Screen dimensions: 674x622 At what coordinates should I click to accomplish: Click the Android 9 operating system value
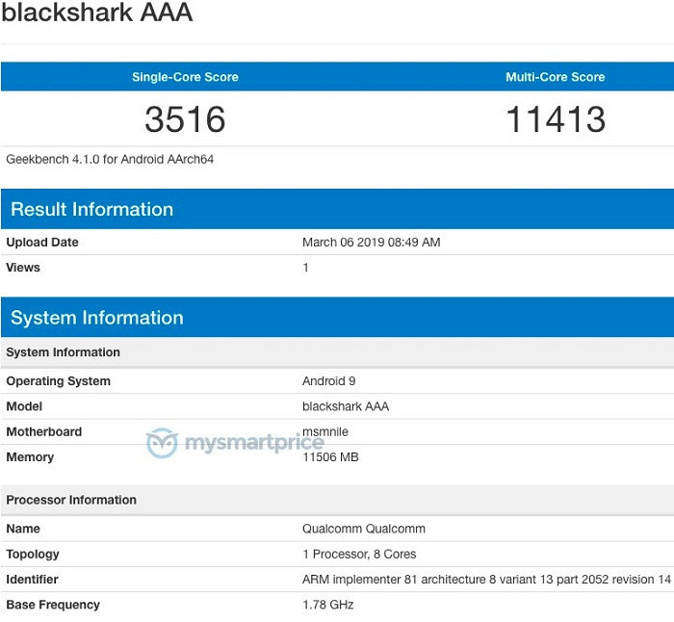(x=328, y=381)
